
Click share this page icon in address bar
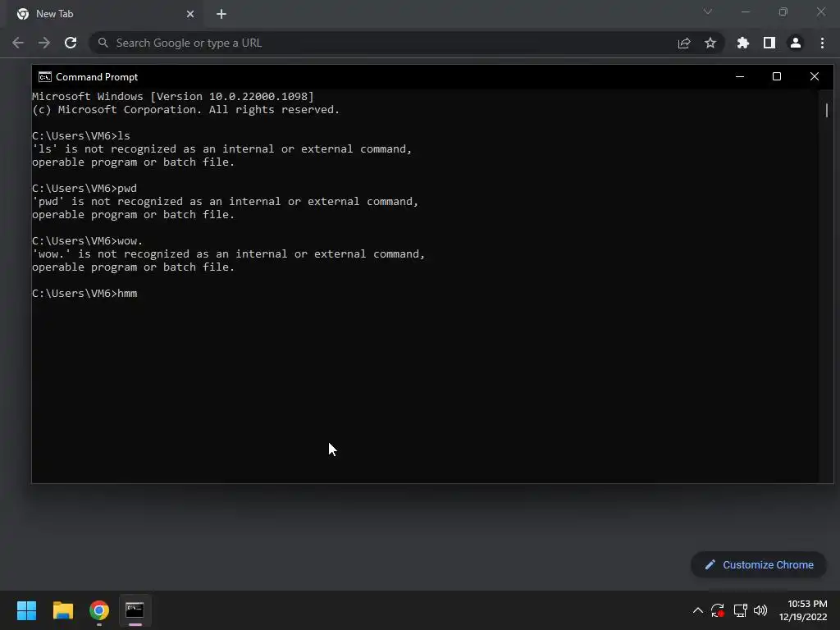684,43
